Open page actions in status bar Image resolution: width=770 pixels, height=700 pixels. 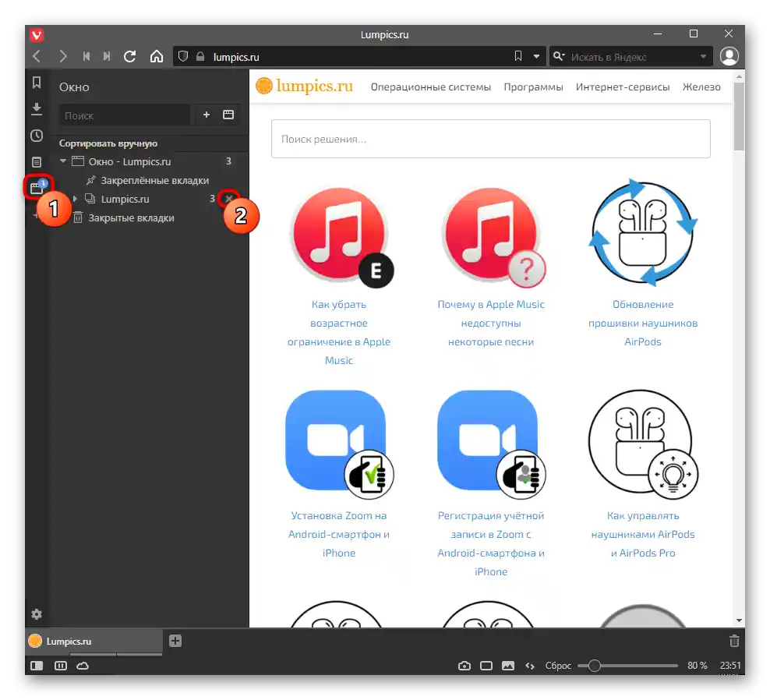coord(530,666)
